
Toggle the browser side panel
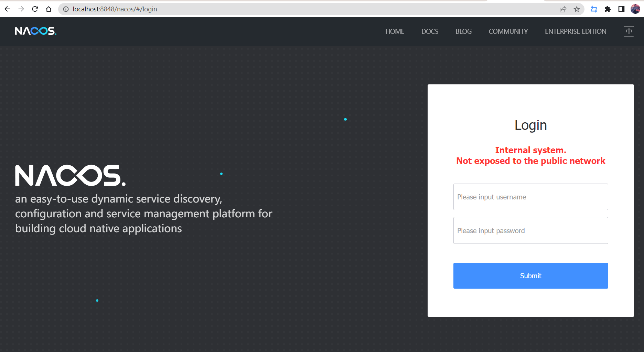[621, 9]
